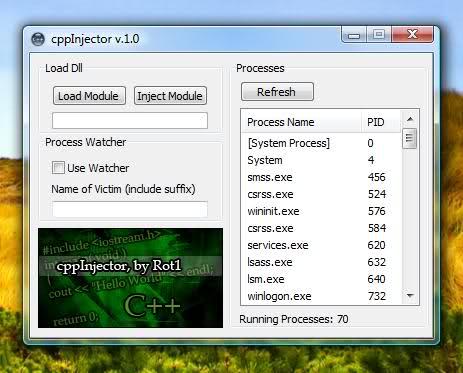
Task: Refresh the process list
Action: (277, 92)
